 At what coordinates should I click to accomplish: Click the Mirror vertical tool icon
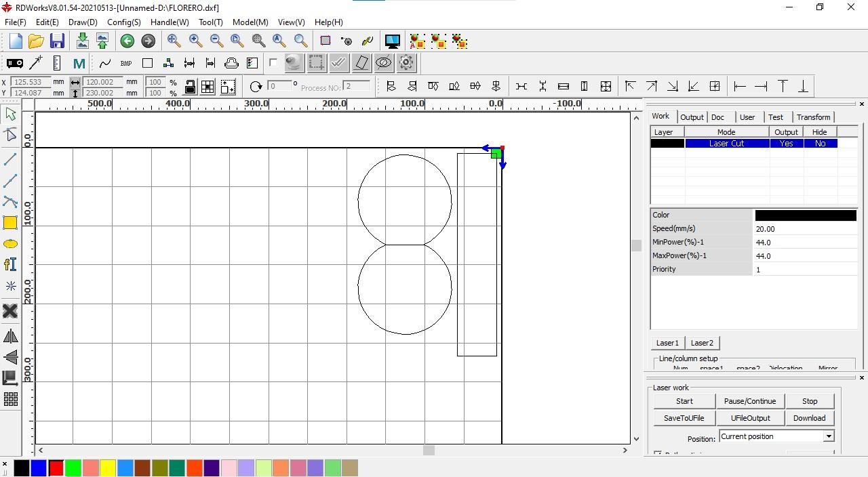(10, 357)
